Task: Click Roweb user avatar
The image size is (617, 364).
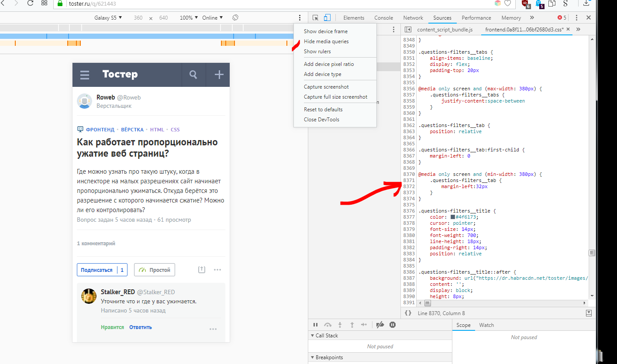Action: pyautogui.click(x=84, y=101)
